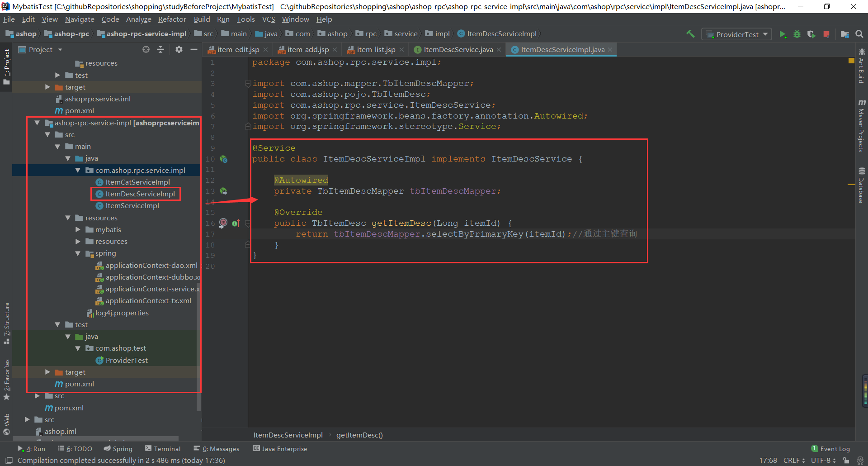Open the Navigate menu
Viewport: 868px width, 466px height.
click(80, 19)
